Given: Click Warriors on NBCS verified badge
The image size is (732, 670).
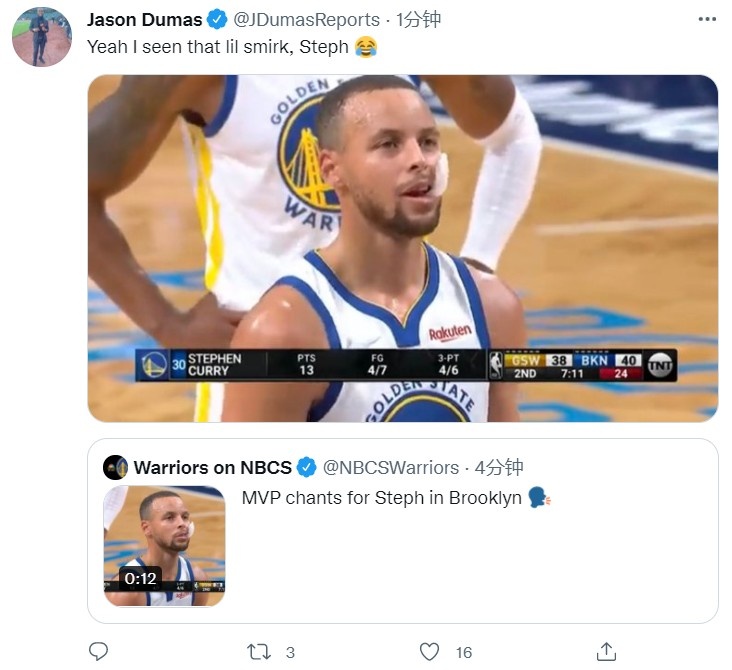Looking at the screenshot, I should (307, 467).
